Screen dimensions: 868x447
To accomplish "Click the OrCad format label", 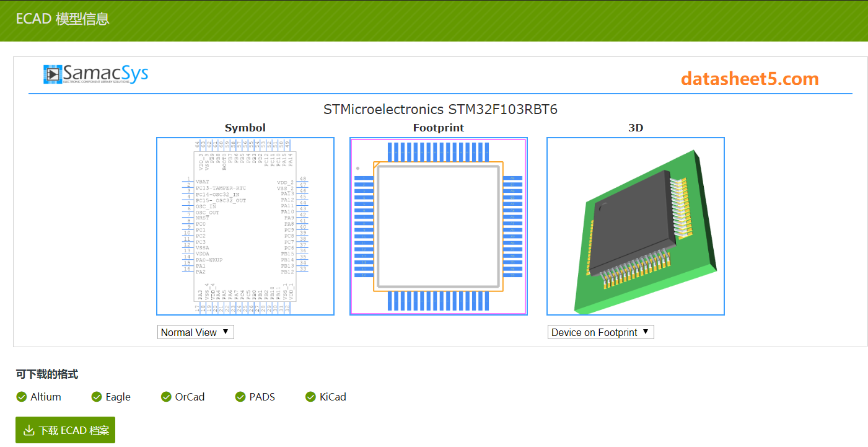I will pos(190,397).
